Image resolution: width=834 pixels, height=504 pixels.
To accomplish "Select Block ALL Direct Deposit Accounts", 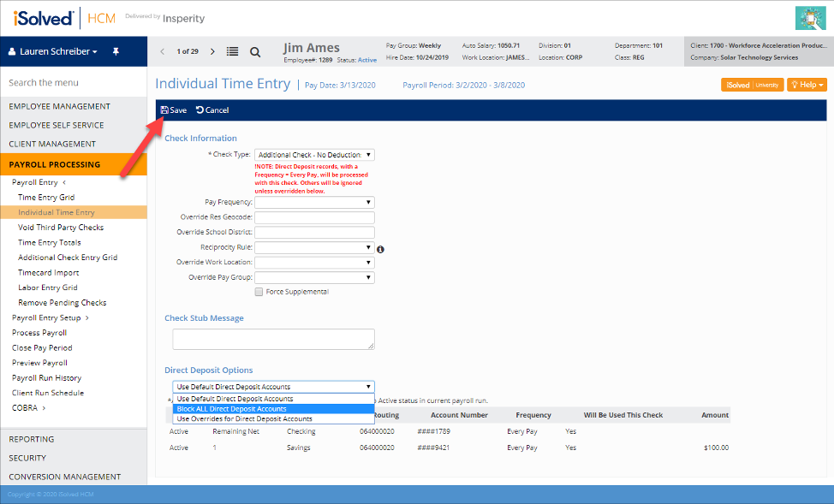I will [x=273, y=409].
